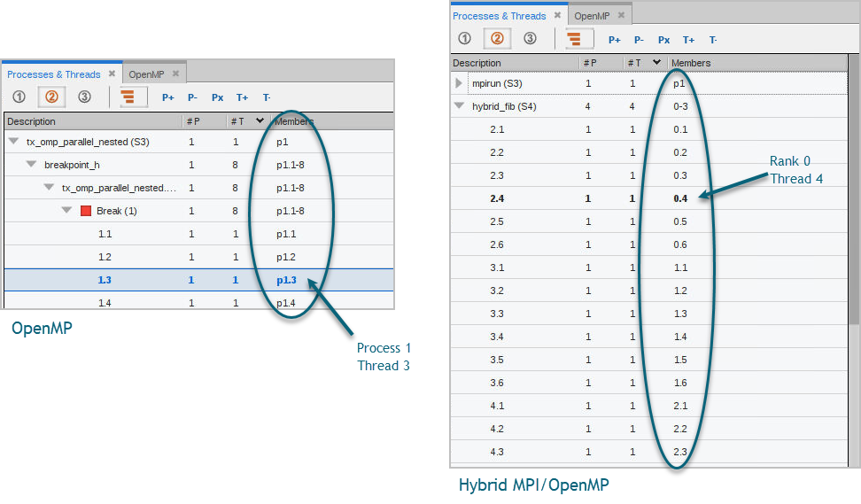Click the T- icon in left panel
This screenshot has width=861, height=504.
[267, 97]
